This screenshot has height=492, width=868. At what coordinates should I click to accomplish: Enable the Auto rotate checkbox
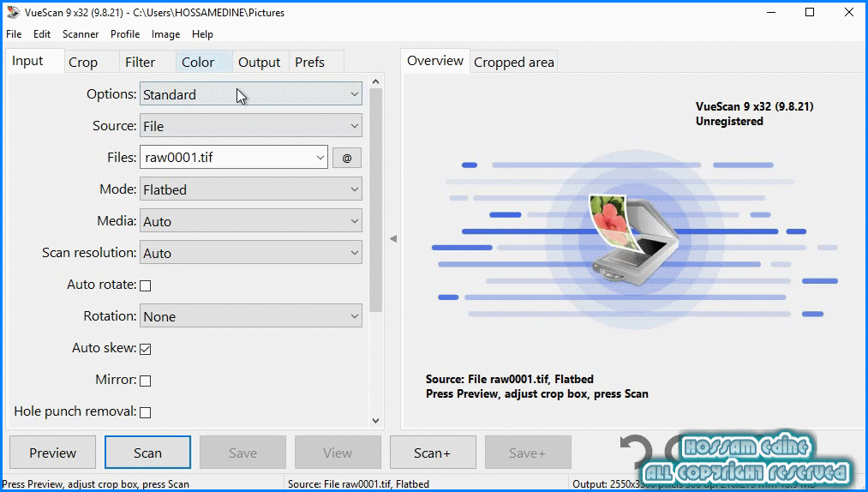point(145,285)
